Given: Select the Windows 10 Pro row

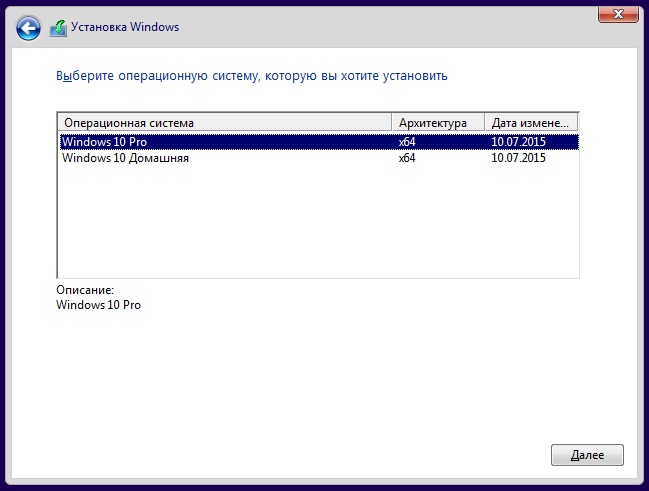Looking at the screenshot, I should pos(319,142).
